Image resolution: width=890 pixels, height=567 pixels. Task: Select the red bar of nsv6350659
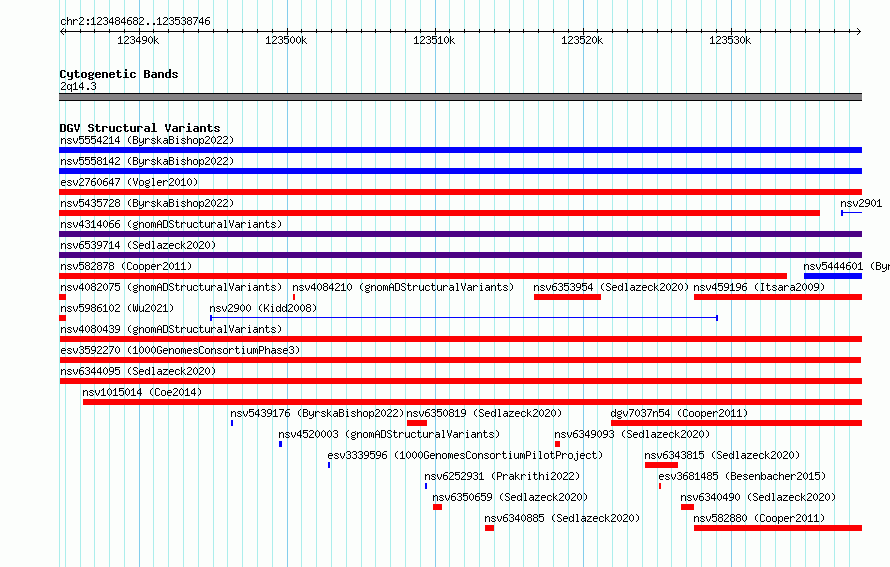[437, 507]
